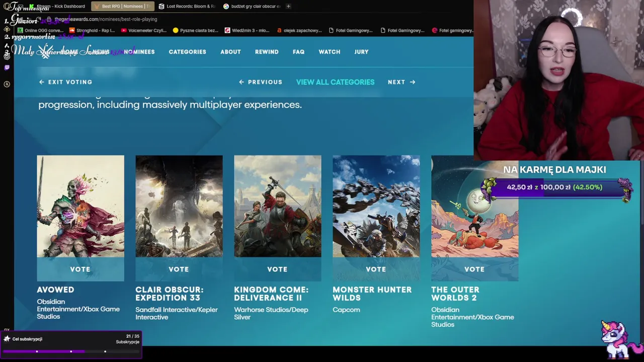Open the NOMINEES menu item
644x362 pixels.
(x=139, y=52)
